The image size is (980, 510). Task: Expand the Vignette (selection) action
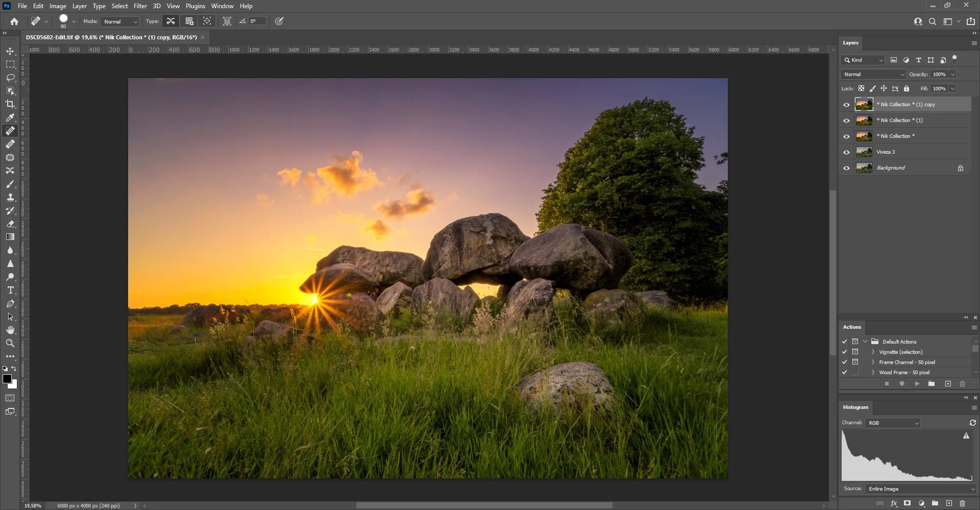[x=873, y=352]
